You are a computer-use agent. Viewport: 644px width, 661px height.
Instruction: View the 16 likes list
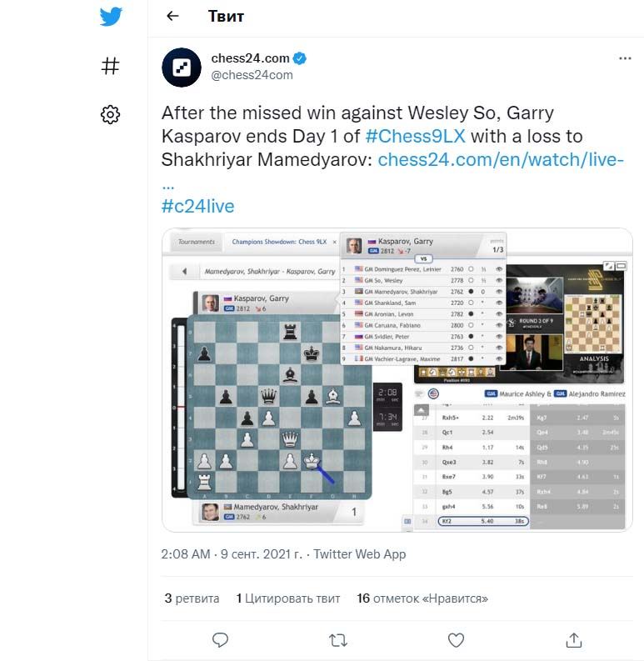click(422, 598)
